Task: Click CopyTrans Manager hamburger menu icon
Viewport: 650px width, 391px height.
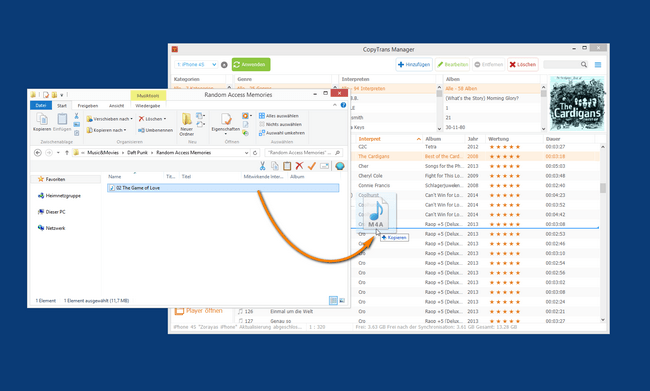Action: (598, 65)
